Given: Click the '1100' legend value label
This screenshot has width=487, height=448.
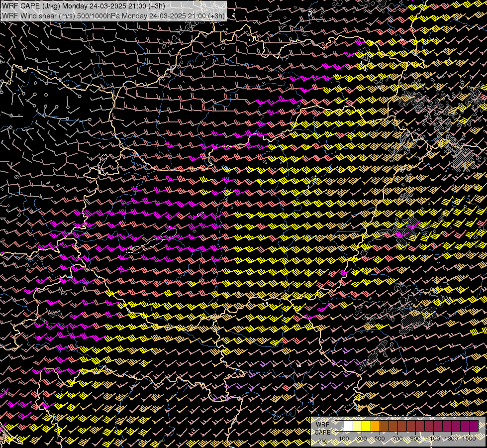Looking at the screenshot, I should [x=433, y=439].
